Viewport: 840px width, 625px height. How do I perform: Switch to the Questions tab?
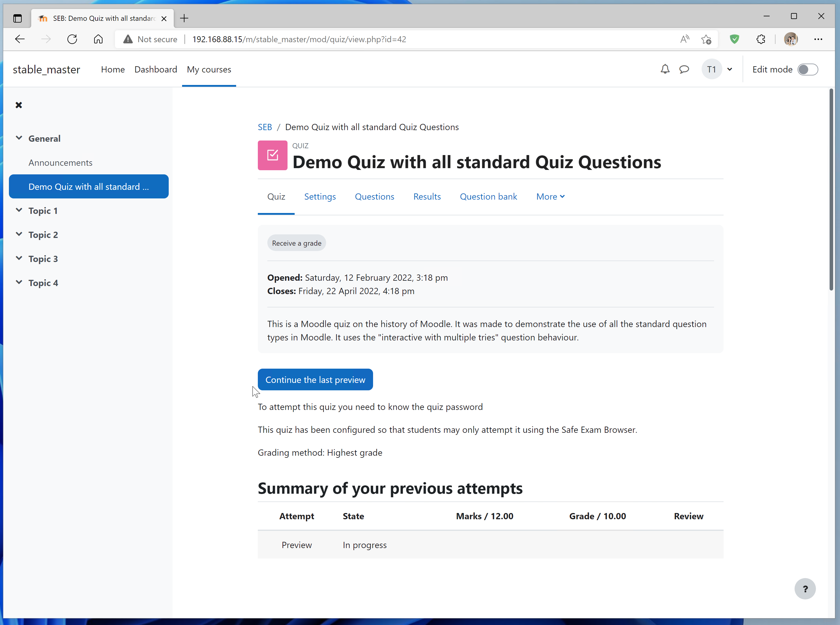375,197
